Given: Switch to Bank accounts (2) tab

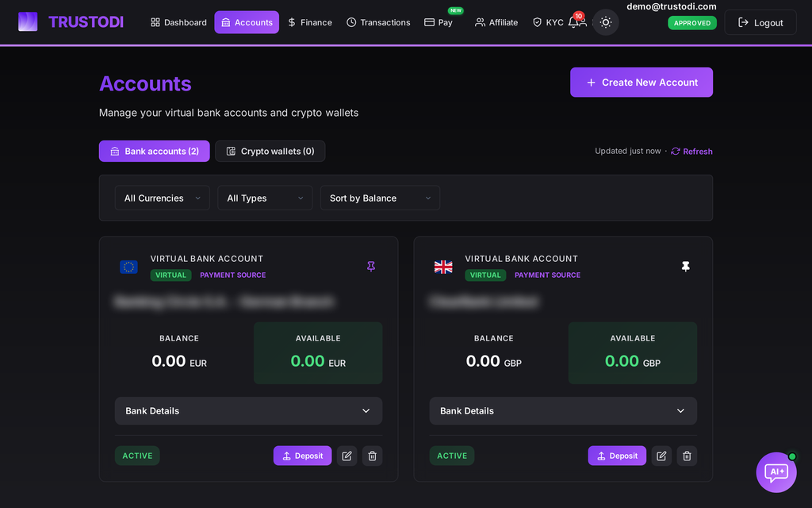Looking at the screenshot, I should click(155, 152).
